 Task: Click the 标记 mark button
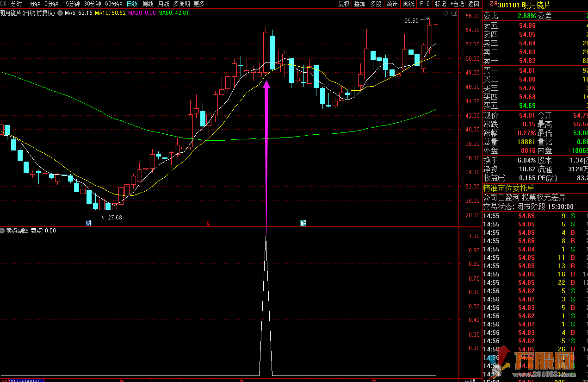440,4
